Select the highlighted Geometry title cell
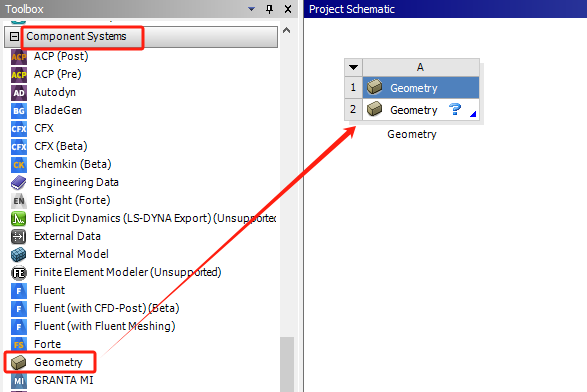The width and height of the screenshot is (587, 392). coord(421,88)
